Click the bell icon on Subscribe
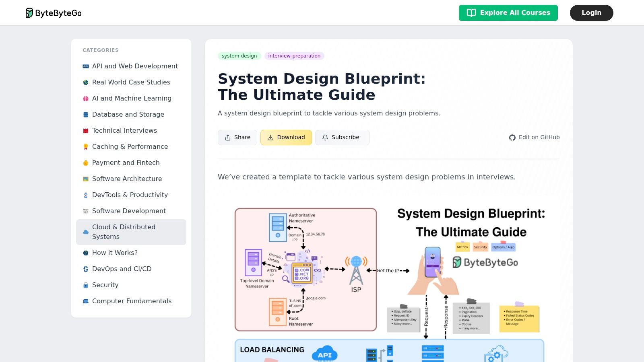The width and height of the screenshot is (644, 362). point(325,138)
